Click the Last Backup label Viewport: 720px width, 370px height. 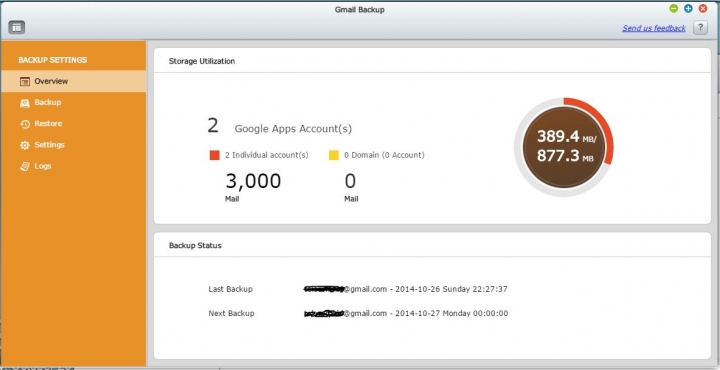pos(231,289)
